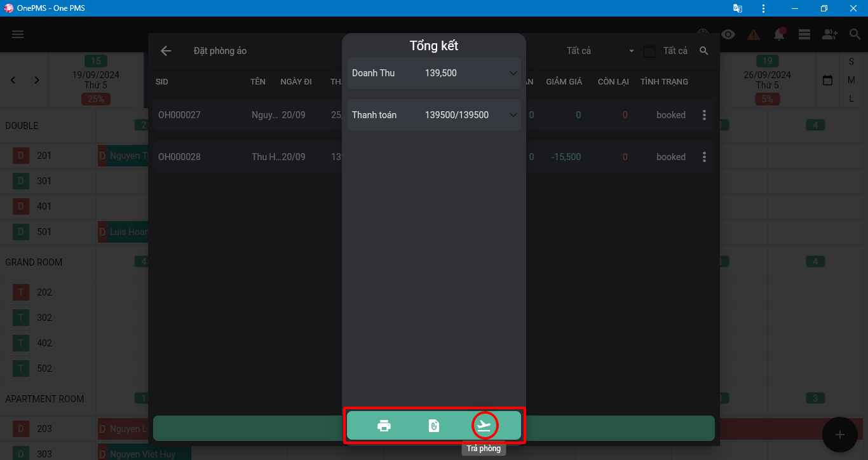Screen dimensions: 868x460
Task: Click the browser translate icon in title bar
Action: 738,8
